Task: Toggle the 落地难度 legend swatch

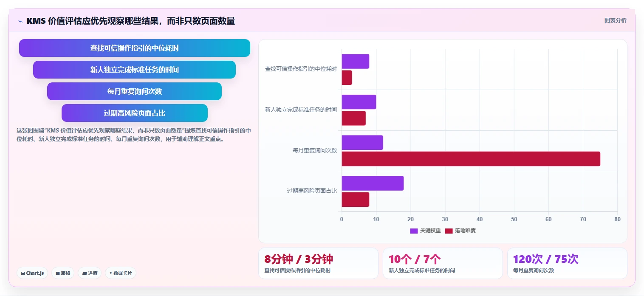Action: [x=449, y=231]
